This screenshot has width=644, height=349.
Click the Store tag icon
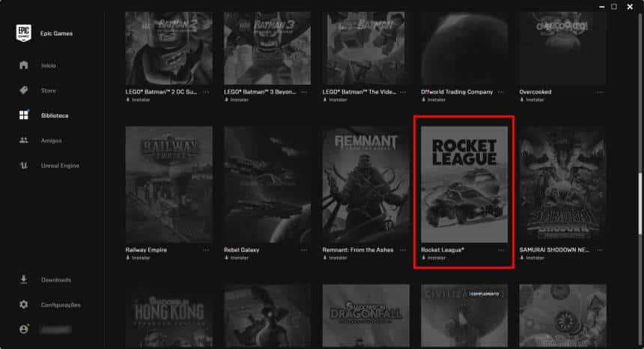pos(24,91)
